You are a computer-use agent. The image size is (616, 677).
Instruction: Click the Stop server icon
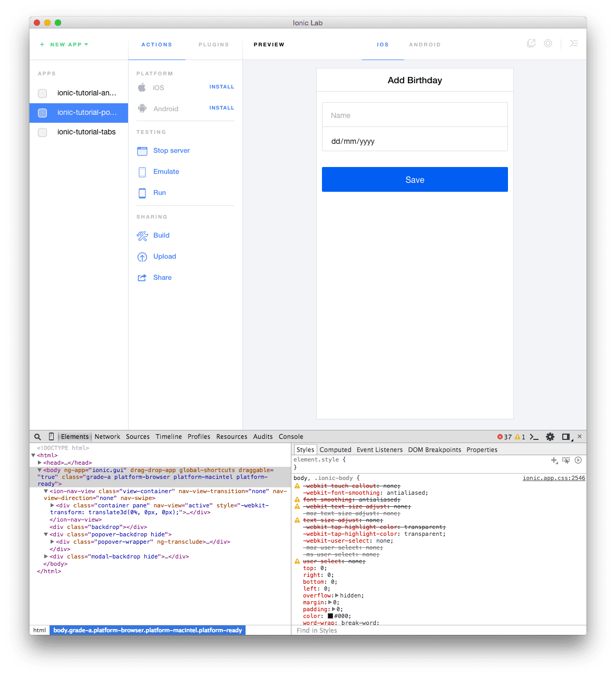pyautogui.click(x=142, y=151)
